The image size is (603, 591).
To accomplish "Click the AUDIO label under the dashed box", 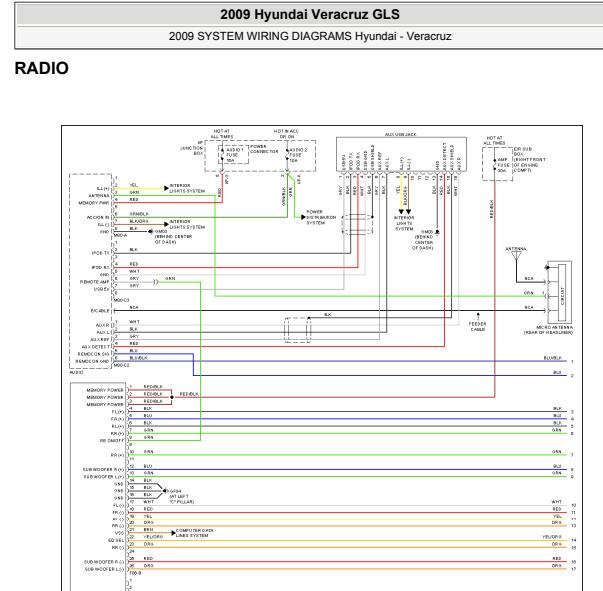I will 76,372.
